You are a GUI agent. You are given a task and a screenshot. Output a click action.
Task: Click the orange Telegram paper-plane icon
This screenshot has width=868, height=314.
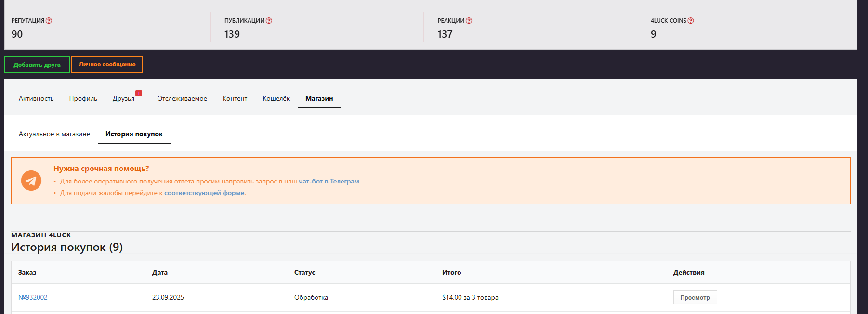pyautogui.click(x=31, y=181)
